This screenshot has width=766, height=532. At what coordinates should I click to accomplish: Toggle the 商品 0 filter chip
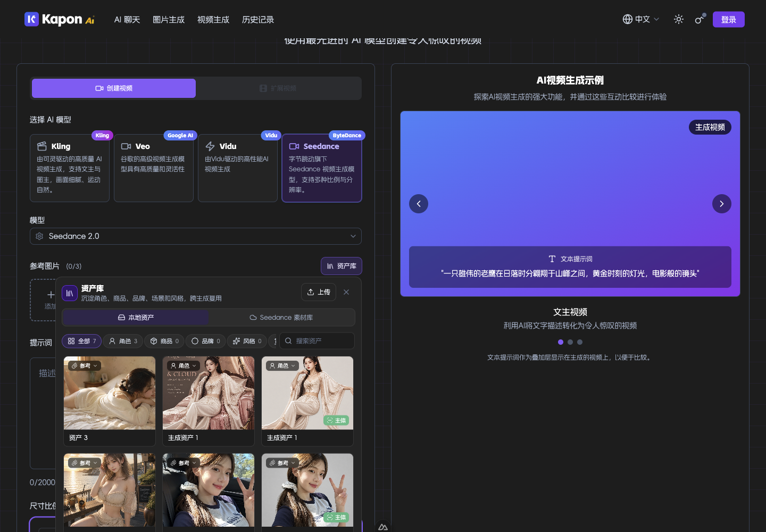coord(164,341)
